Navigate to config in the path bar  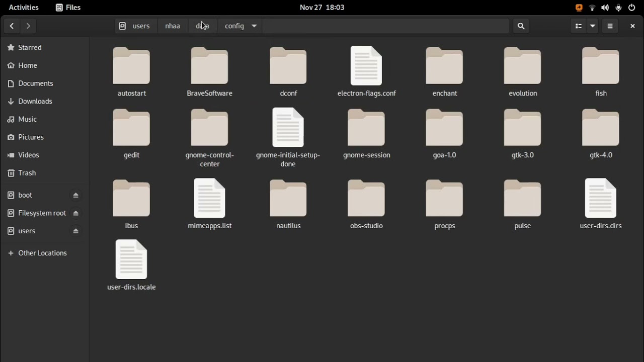coord(234,26)
